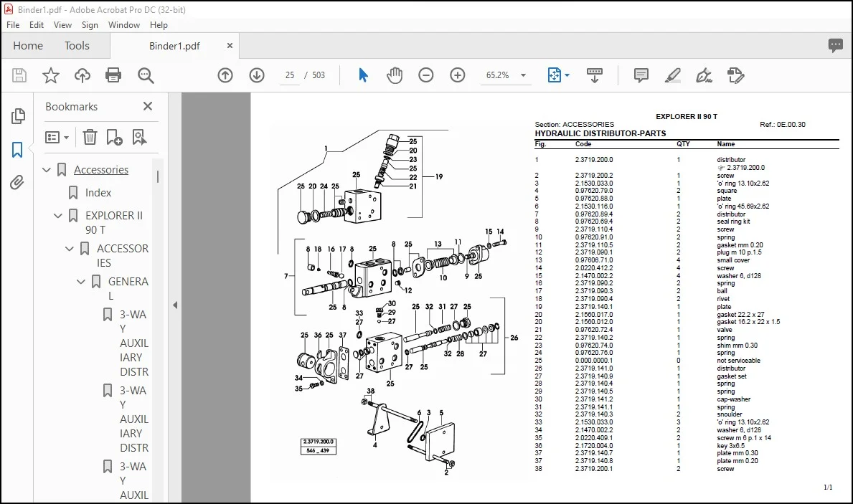Screen dimensions: 853x504
Task: Click the page number field
Action: [x=290, y=75]
